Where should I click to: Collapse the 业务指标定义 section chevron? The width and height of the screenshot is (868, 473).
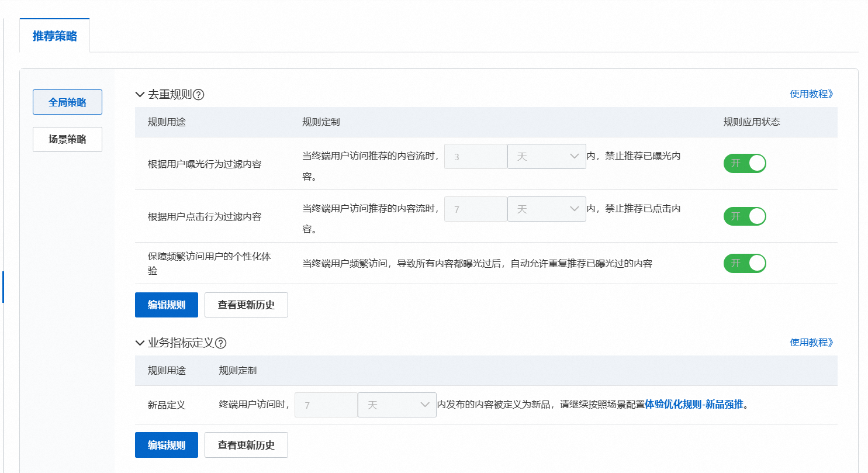pos(140,343)
